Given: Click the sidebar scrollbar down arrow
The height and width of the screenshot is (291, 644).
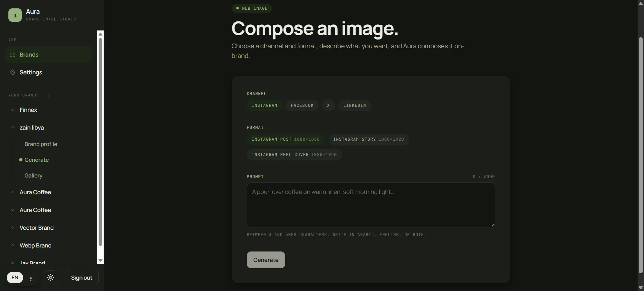Looking at the screenshot, I should click(x=100, y=261).
